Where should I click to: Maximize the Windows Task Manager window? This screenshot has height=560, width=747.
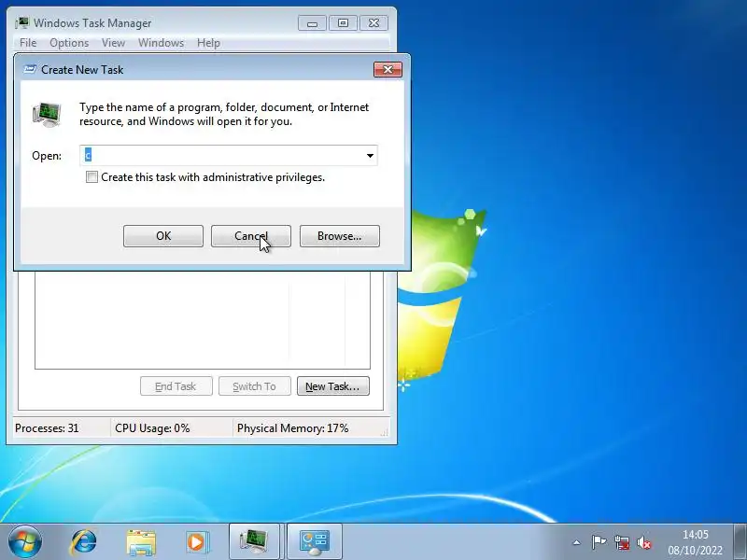343,22
